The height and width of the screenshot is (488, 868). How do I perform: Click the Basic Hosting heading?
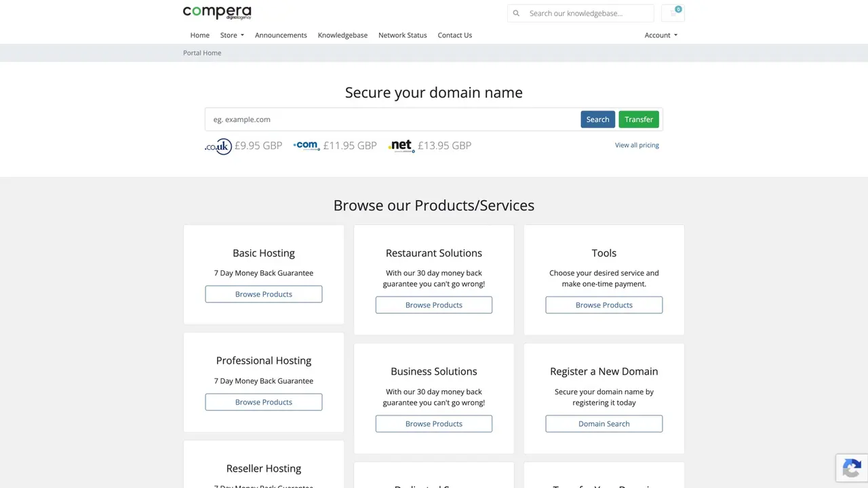(264, 253)
